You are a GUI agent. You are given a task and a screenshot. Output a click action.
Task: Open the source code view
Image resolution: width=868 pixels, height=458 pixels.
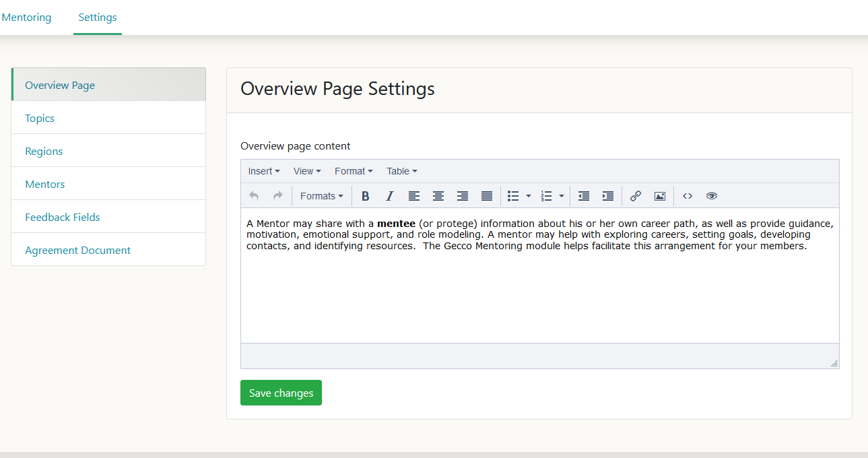pos(688,196)
